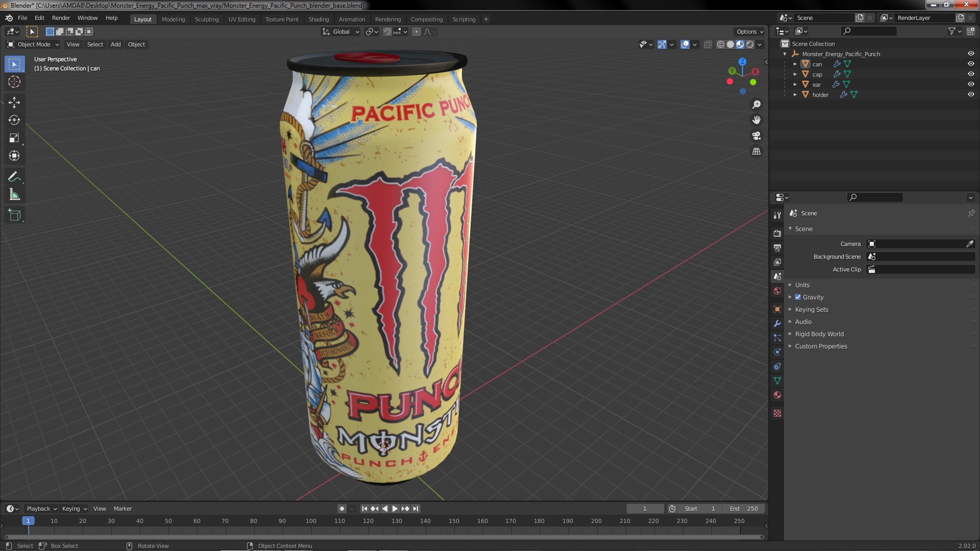Open Object Constraint properties tab
The height and width of the screenshot is (551, 980).
click(777, 366)
